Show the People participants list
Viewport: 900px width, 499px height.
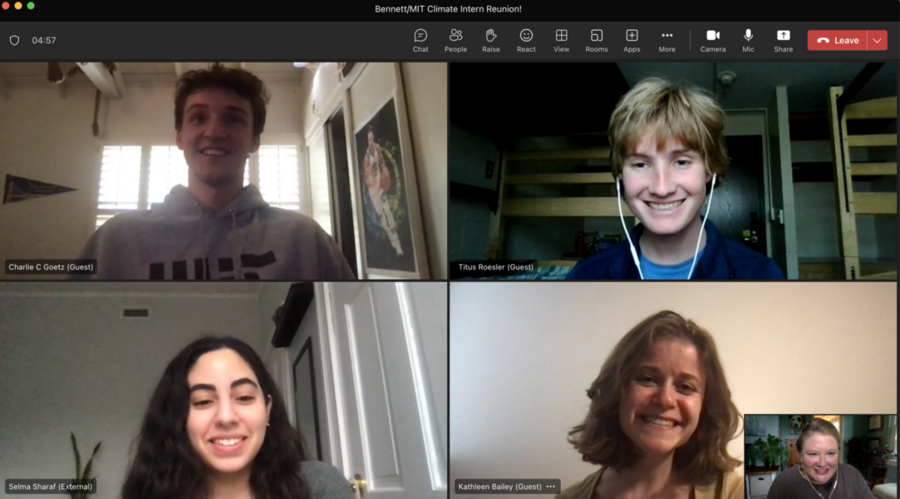click(x=455, y=40)
